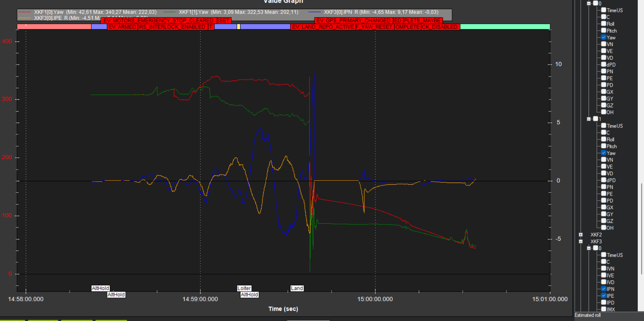Check C under XKF1 instance 1

(x=604, y=133)
